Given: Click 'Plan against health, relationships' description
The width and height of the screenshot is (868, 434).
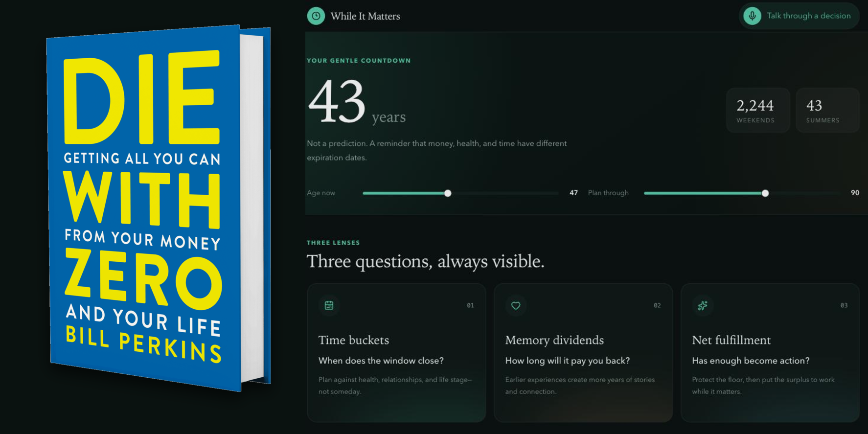Looking at the screenshot, I should 395,386.
